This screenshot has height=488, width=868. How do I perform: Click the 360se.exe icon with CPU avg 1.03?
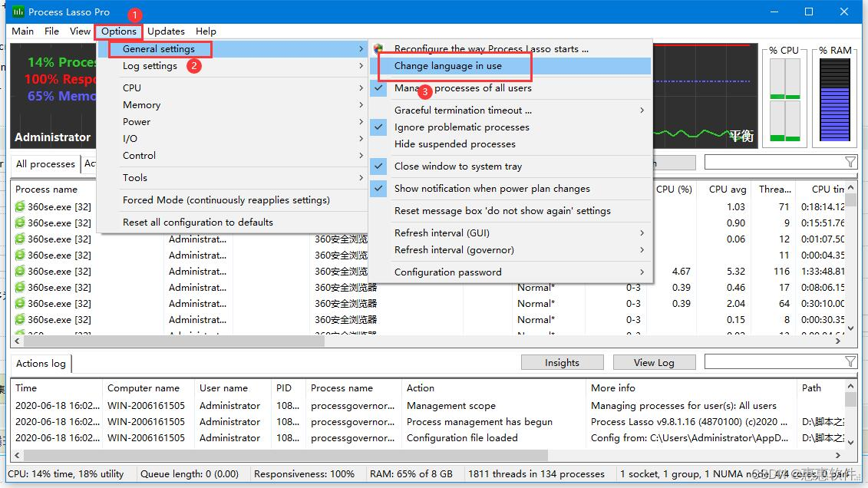tap(20, 206)
